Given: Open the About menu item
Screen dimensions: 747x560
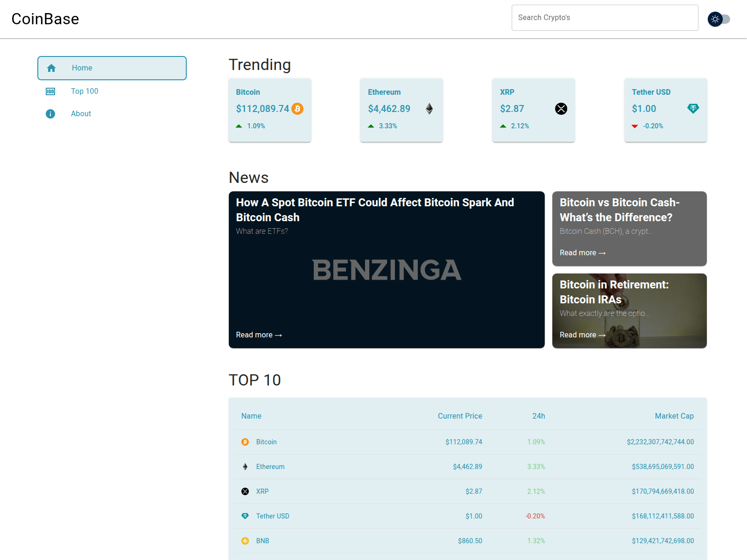Looking at the screenshot, I should coord(112,114).
